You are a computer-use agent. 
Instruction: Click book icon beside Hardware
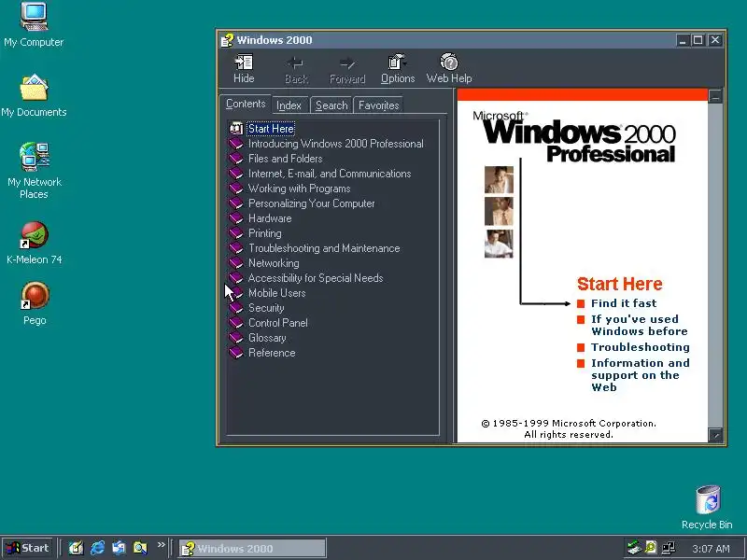point(236,218)
